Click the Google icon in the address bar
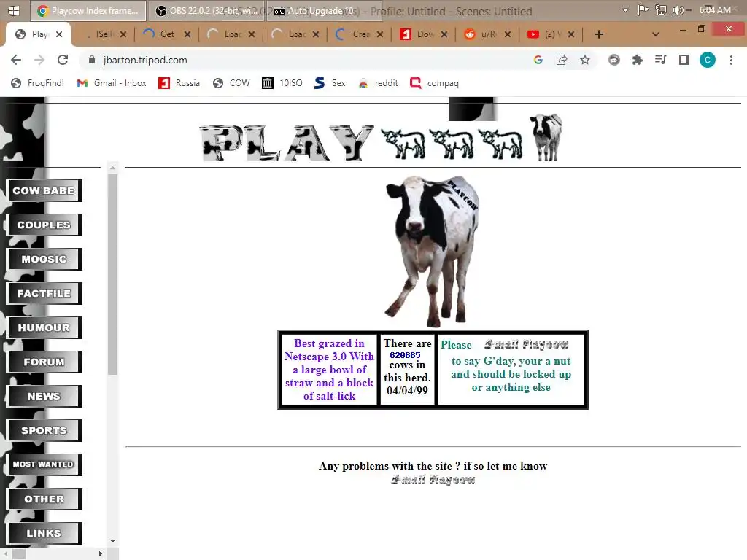This screenshot has width=747, height=560. click(538, 60)
